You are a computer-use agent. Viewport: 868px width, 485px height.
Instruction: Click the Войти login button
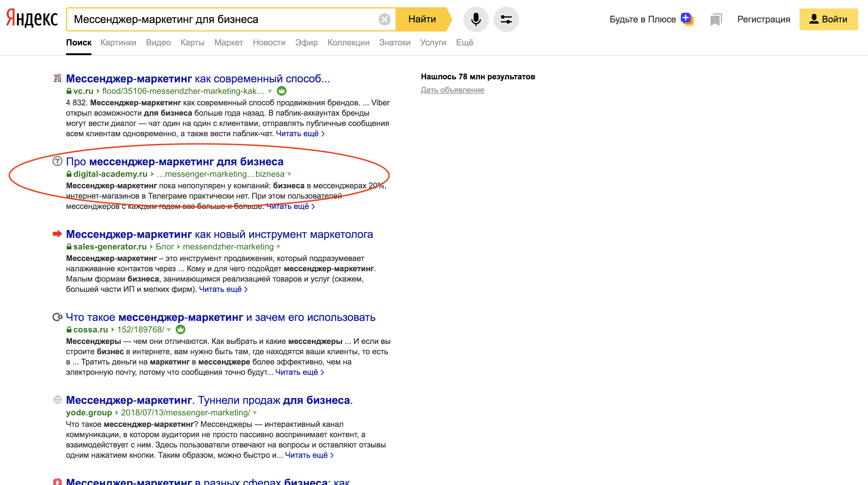tap(828, 19)
